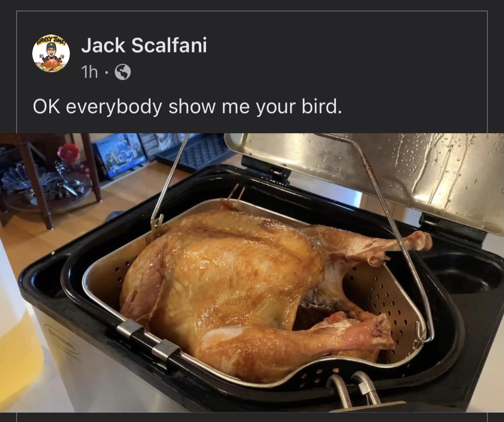Screen dimensions: 504x422
Task: Open Jack Scalfani's Turkey Time profile avatar
Action: pyautogui.click(x=51, y=53)
